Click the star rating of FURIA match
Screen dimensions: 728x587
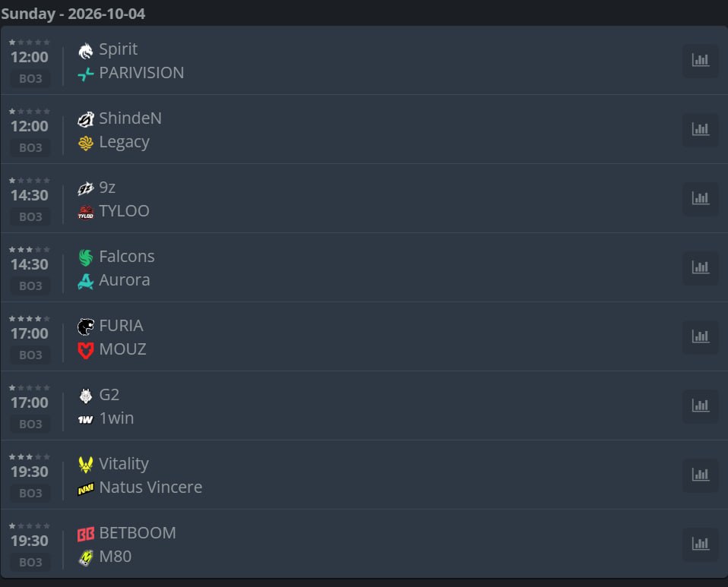(29, 319)
